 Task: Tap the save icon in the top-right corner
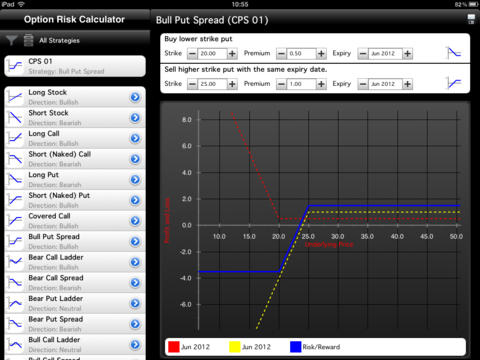471,19
